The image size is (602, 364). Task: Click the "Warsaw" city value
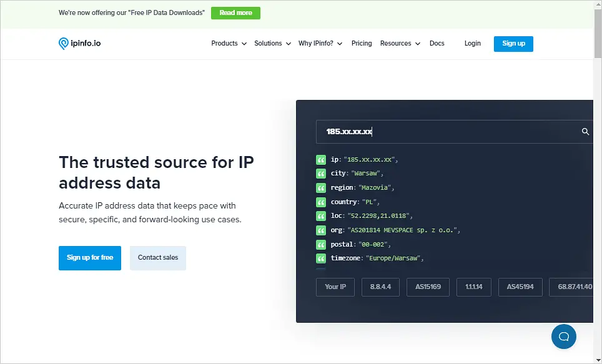tap(366, 174)
